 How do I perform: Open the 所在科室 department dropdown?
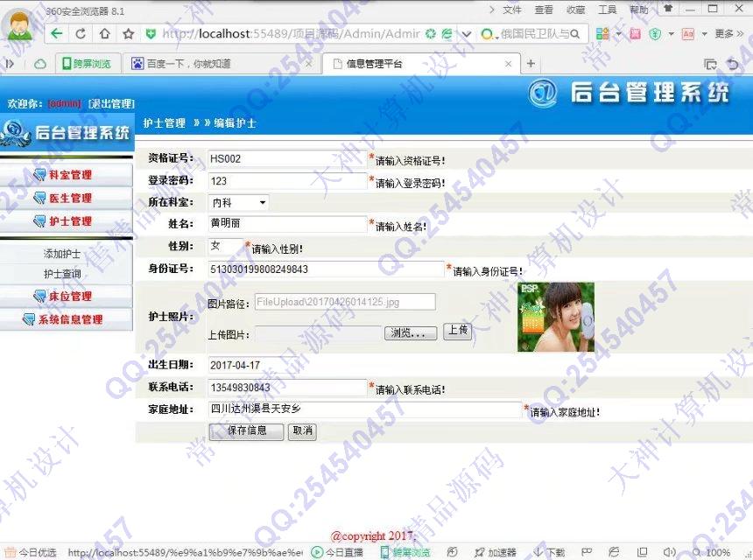pyautogui.click(x=239, y=202)
